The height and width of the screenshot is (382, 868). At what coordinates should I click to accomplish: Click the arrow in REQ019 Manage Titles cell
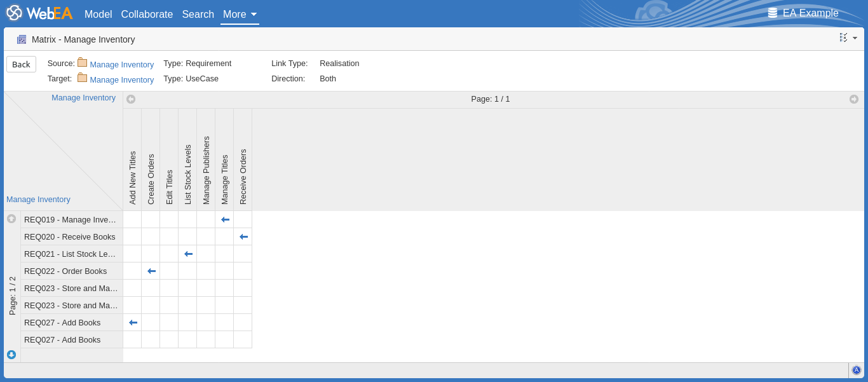pos(225,219)
